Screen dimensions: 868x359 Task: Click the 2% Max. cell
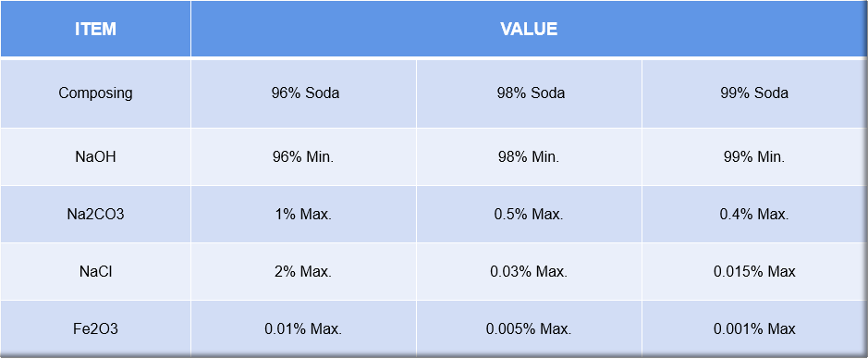coord(305,272)
